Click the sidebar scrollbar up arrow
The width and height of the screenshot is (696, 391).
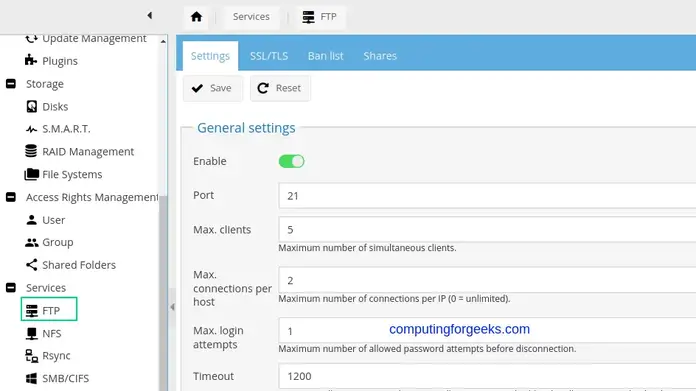(x=163, y=41)
